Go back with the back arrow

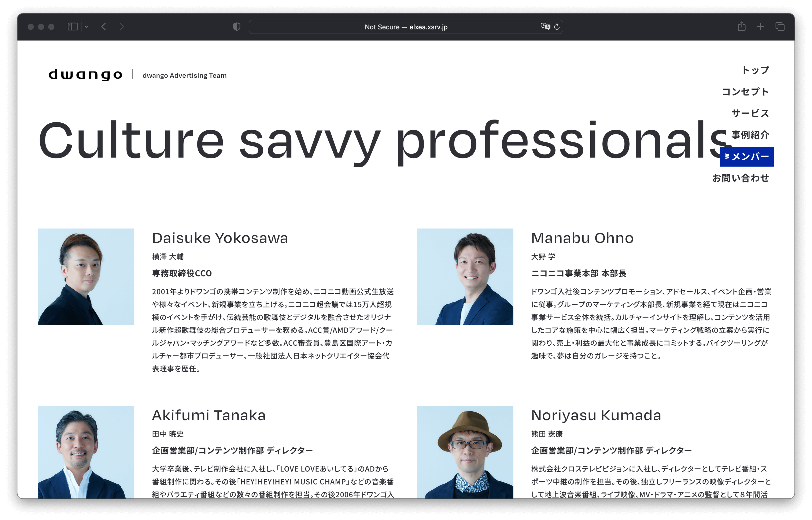104,27
